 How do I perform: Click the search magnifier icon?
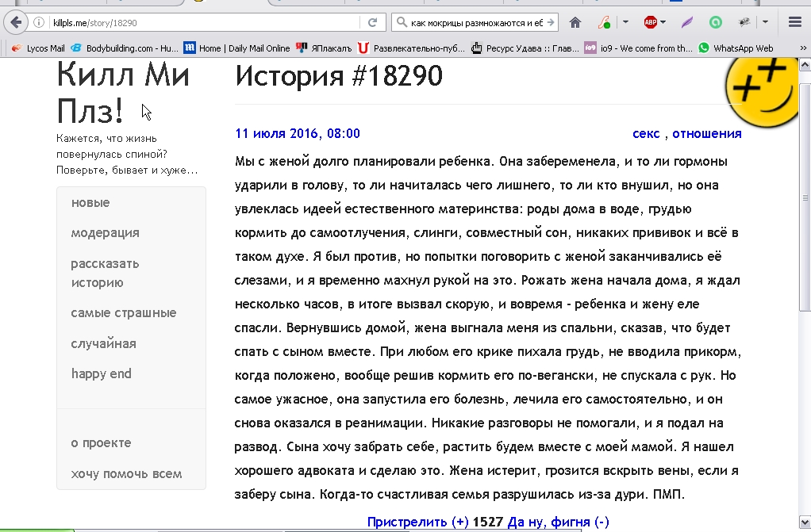pos(402,23)
